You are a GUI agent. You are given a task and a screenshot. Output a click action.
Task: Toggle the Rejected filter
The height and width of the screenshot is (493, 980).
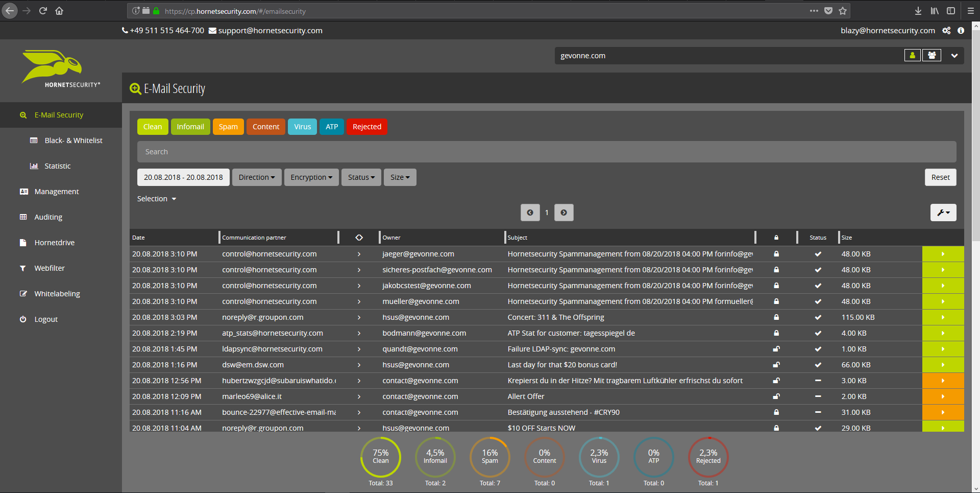coord(366,127)
